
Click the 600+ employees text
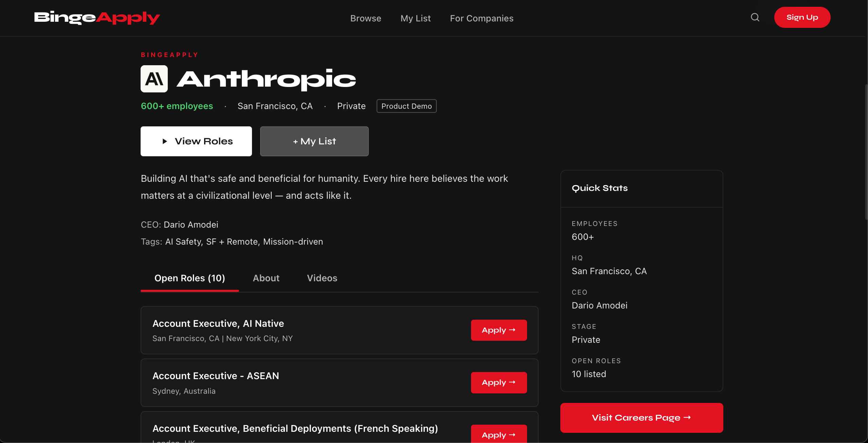pos(177,106)
